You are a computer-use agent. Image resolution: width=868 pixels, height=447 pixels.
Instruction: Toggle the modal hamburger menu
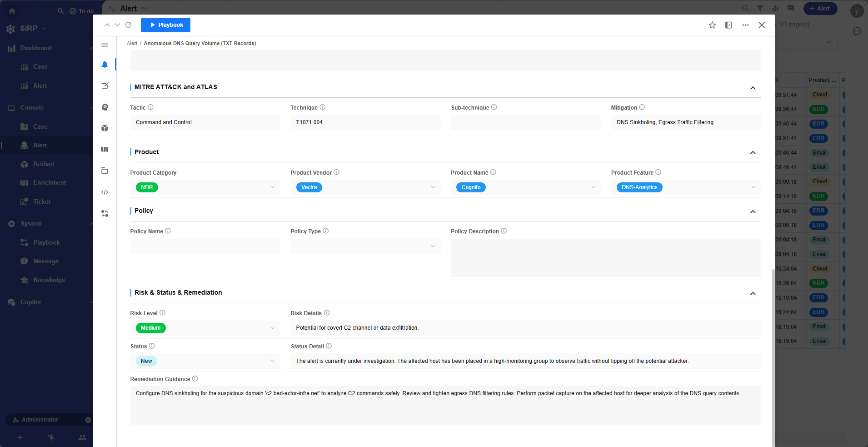tap(105, 45)
